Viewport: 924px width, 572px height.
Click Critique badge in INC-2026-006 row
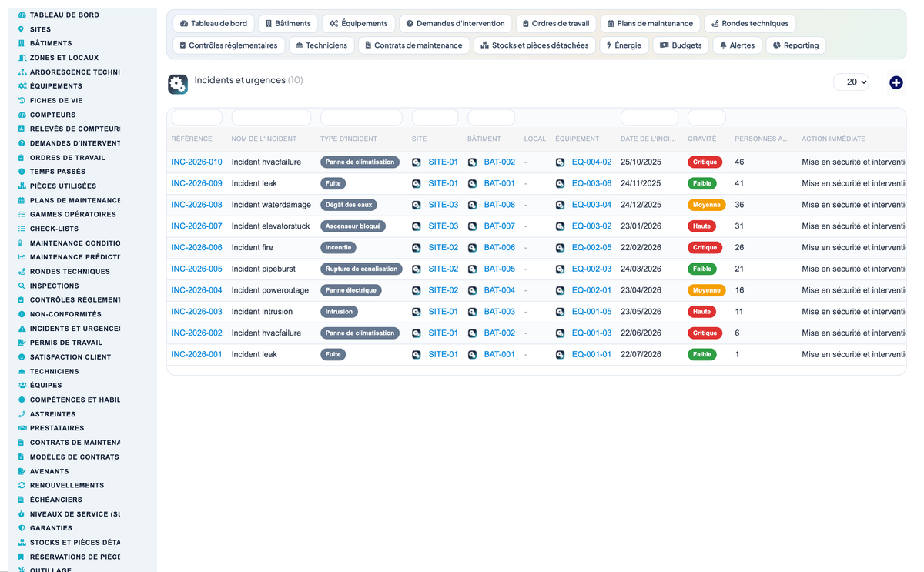click(705, 248)
